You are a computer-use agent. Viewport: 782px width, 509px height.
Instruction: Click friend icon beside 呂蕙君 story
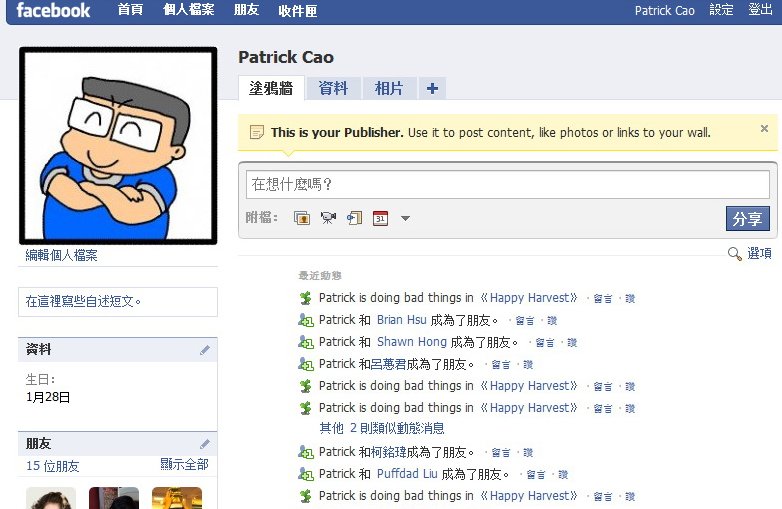point(306,364)
